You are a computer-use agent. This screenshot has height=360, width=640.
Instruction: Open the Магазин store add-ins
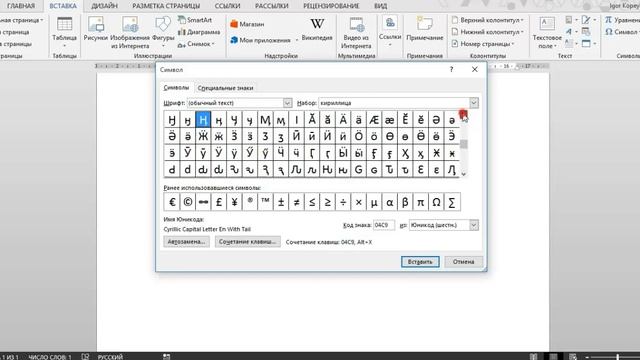(247, 24)
